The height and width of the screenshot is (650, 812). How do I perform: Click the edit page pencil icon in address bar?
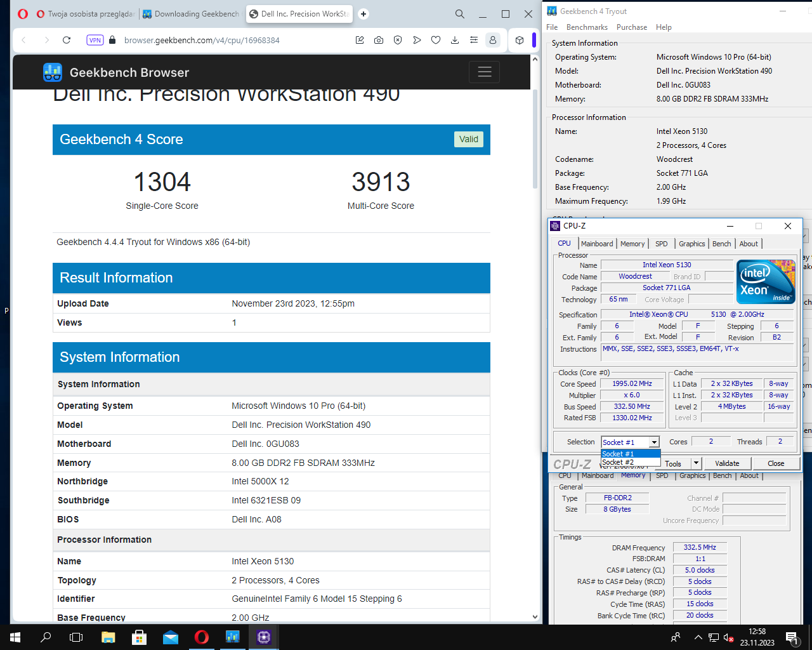click(360, 40)
